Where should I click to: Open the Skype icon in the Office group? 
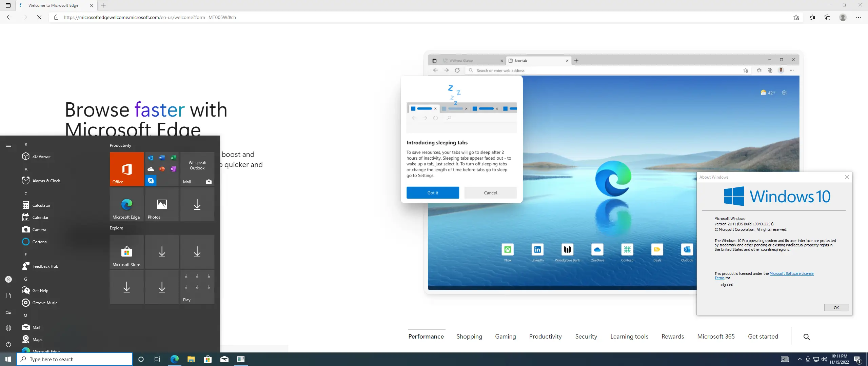151,181
